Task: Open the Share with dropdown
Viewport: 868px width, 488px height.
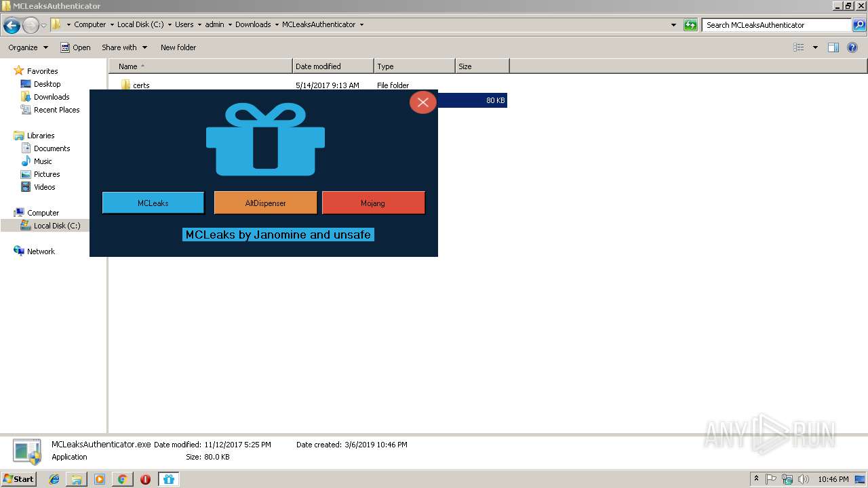Action: pos(124,47)
